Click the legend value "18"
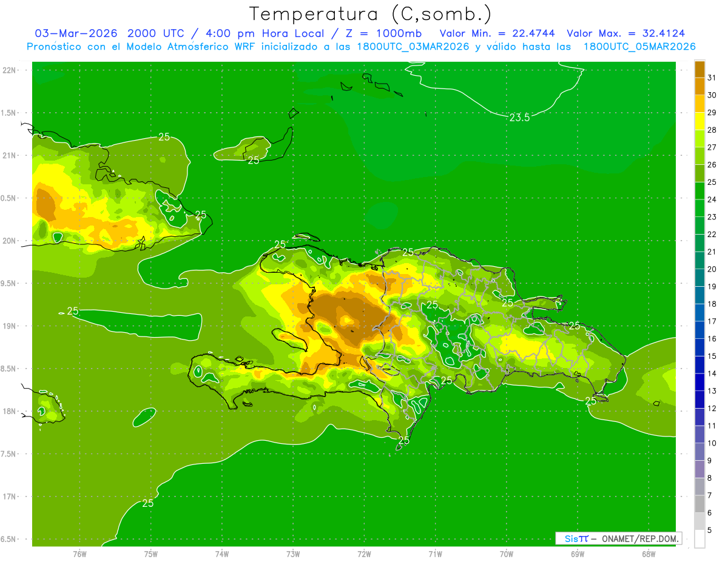 tap(712, 304)
